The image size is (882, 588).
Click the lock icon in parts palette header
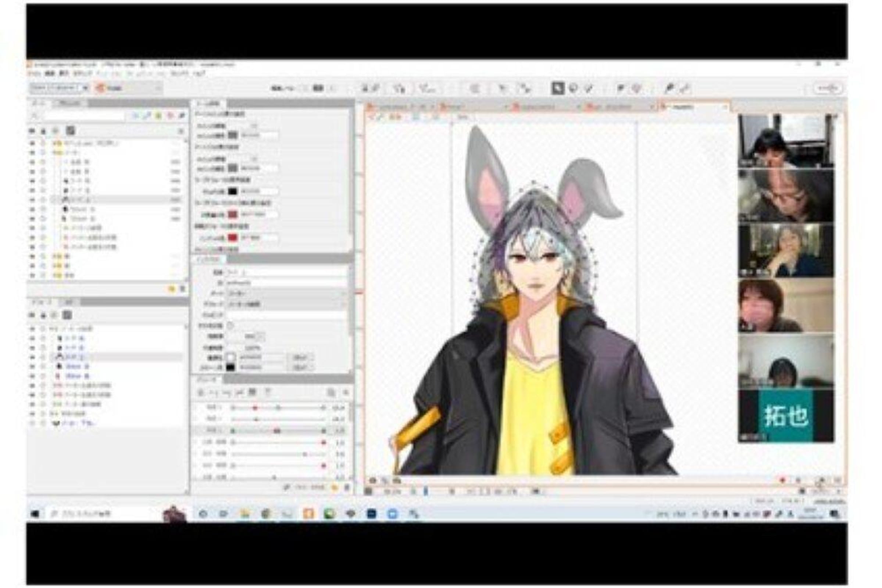(x=43, y=131)
